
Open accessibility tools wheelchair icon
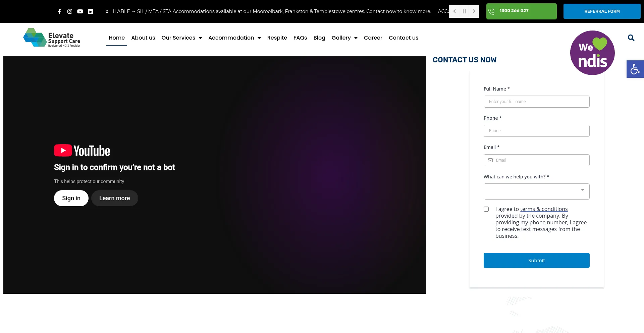(x=635, y=69)
